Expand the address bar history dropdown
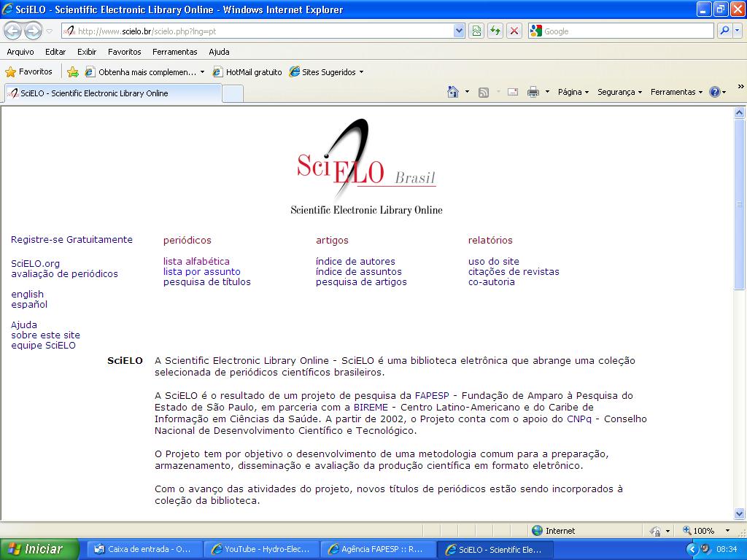Viewport: 747px width, 560px height. (x=459, y=31)
